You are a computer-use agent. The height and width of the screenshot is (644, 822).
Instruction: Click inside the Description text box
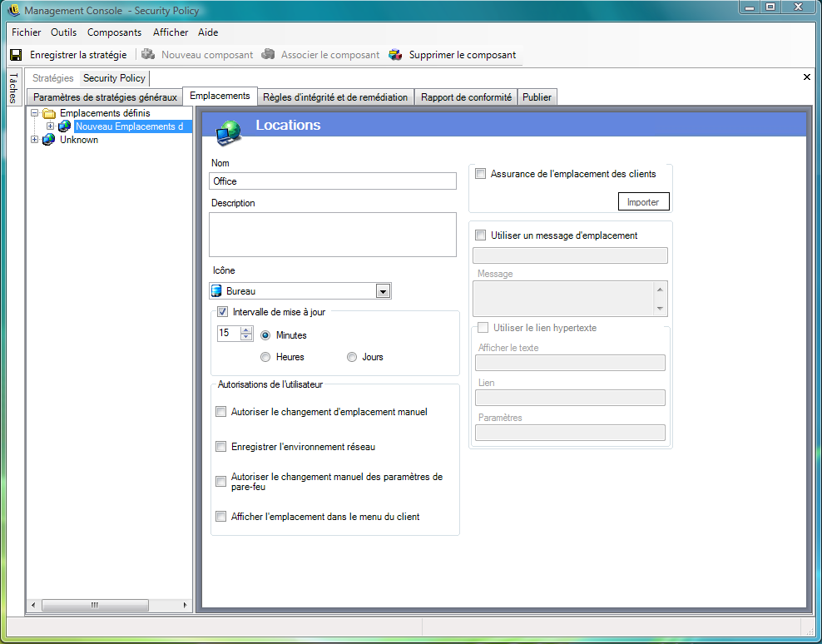point(332,235)
